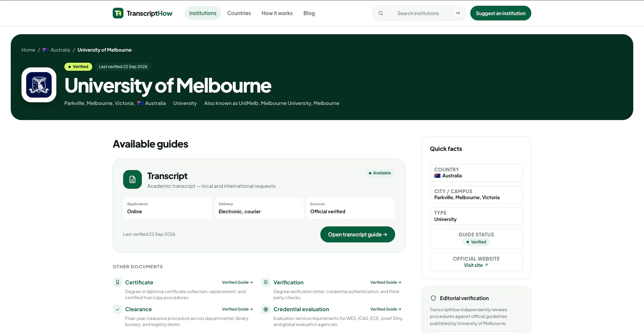This screenshot has height=333, width=644.
Task: Click the Credential evaluation title
Action: click(x=301, y=309)
